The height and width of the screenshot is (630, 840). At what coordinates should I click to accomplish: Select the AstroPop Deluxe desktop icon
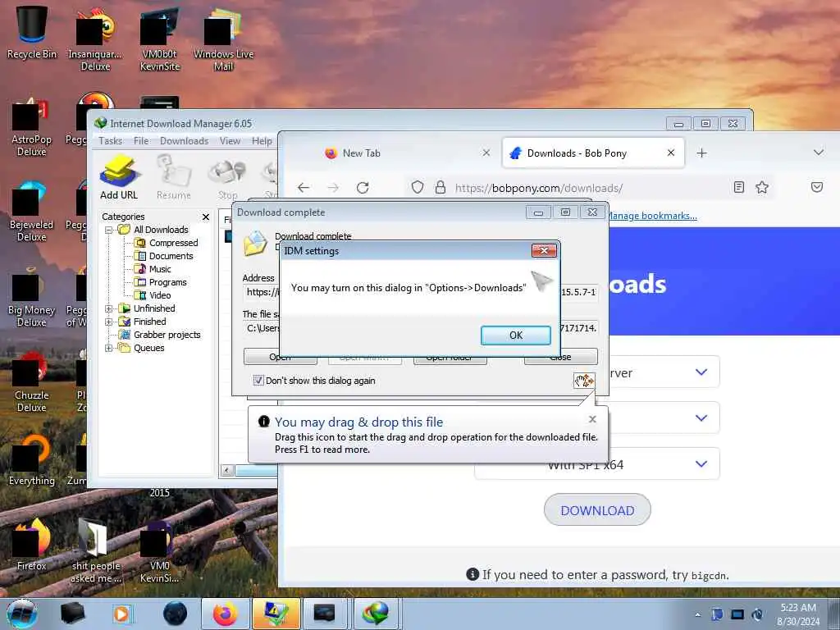point(32,126)
